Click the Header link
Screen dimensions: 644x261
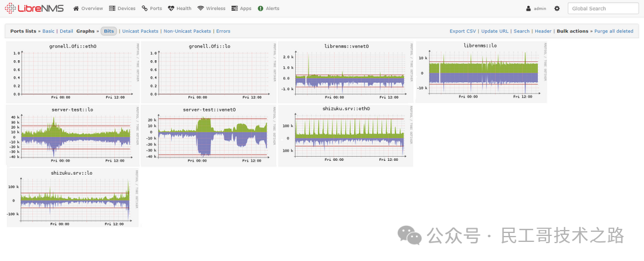tap(543, 31)
